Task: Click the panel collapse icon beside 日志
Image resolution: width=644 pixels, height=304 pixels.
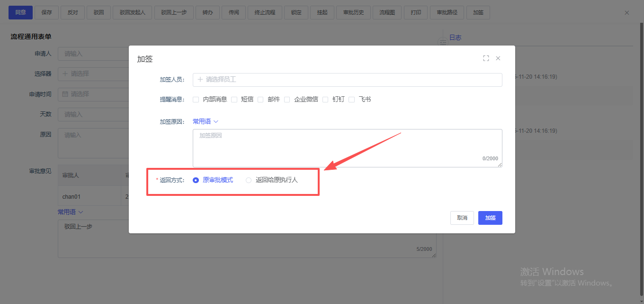Action: tap(443, 43)
